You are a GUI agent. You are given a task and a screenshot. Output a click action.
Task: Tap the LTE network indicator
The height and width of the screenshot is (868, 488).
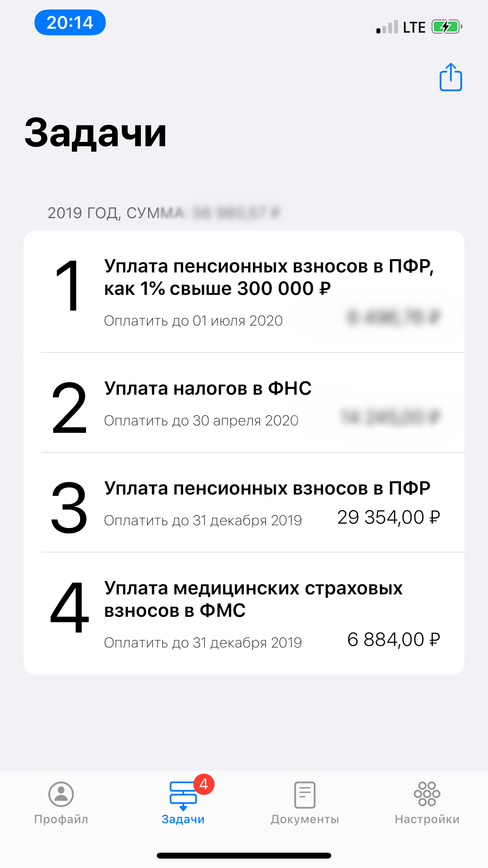coord(414,26)
